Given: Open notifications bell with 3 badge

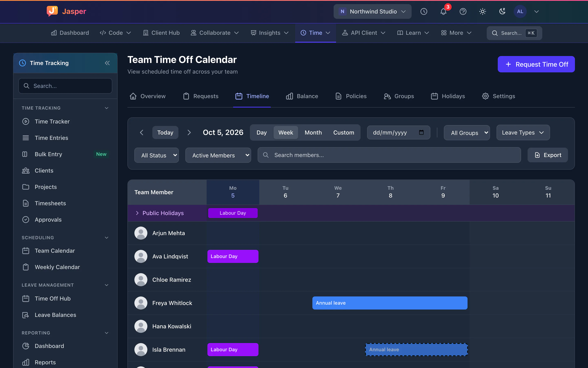Looking at the screenshot, I should (x=443, y=11).
